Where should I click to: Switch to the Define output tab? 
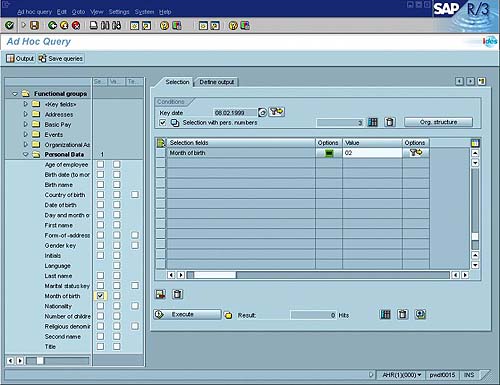[217, 82]
